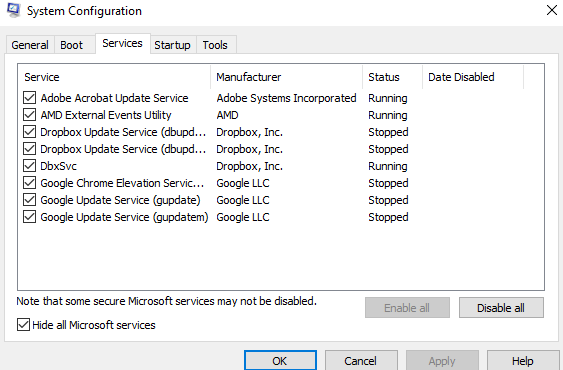
Task: Click the Date Disabled column header
Action: [473, 77]
